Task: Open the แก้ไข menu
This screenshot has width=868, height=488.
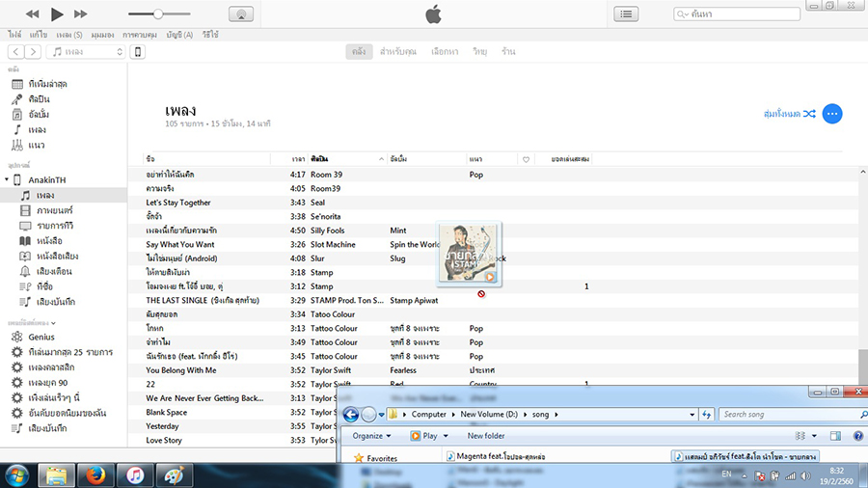Action: point(39,35)
